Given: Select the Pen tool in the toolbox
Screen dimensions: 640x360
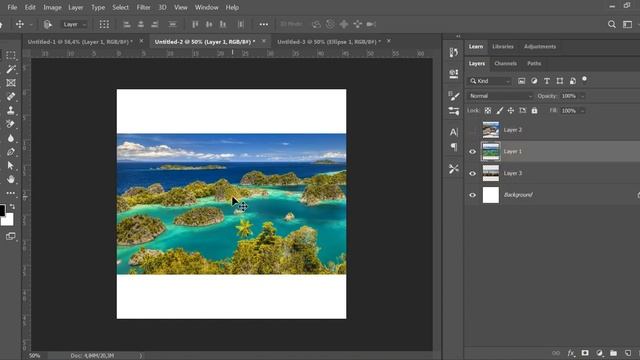Looking at the screenshot, I should [11, 151].
